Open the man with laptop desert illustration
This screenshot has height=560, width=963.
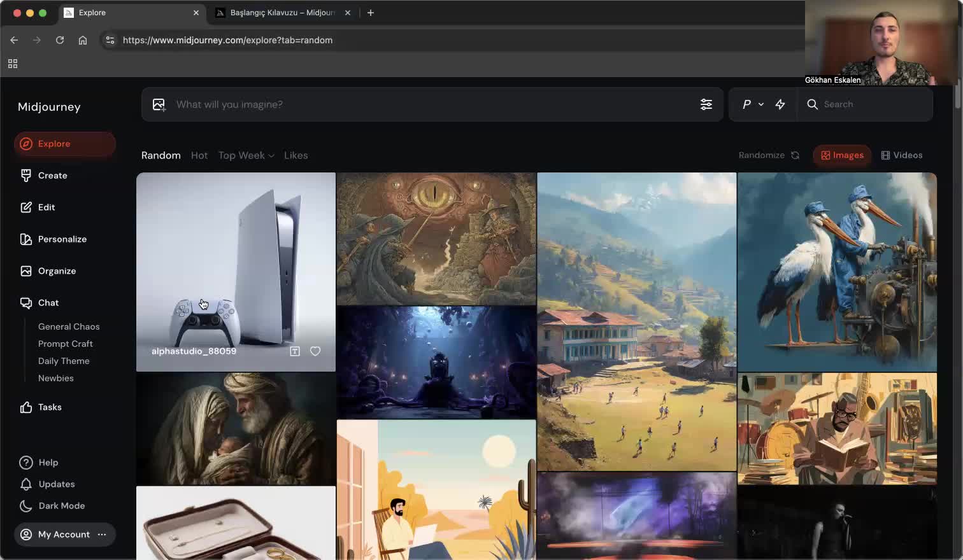436,490
